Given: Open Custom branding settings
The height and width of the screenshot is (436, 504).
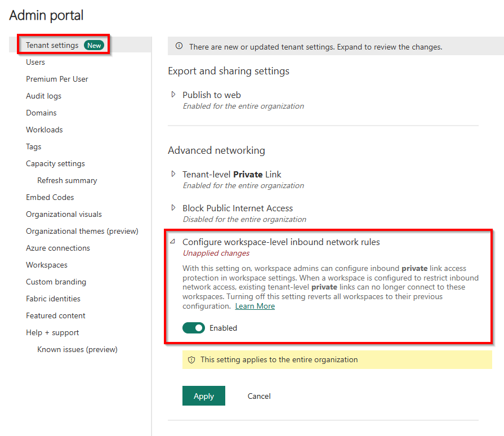Looking at the screenshot, I should [56, 282].
